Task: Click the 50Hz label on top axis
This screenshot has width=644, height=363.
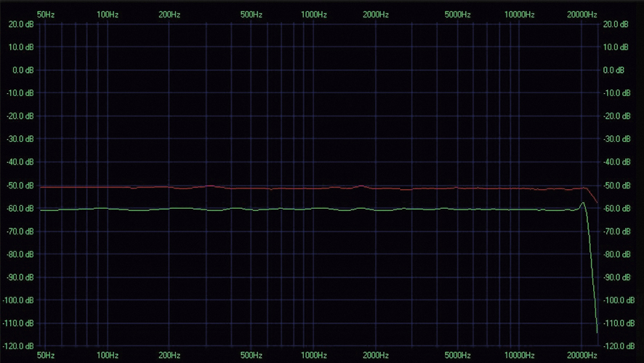Action: [x=46, y=15]
